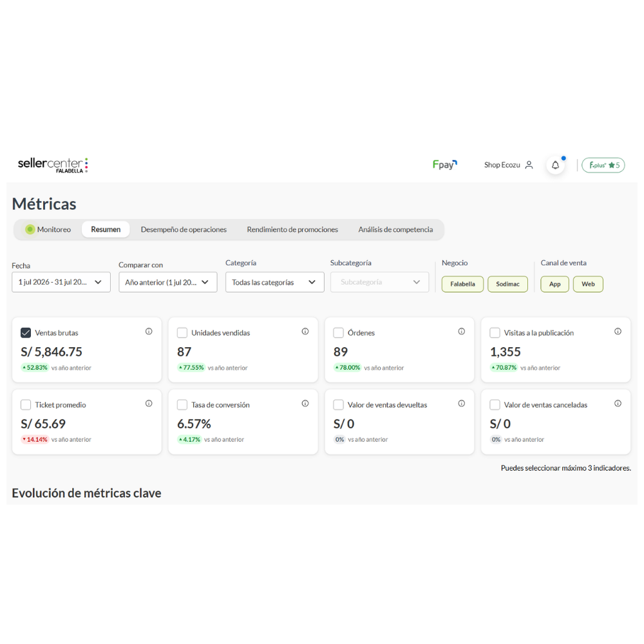Click the 77.55% change badge
Viewport: 644px width, 644px height.
[x=191, y=368]
